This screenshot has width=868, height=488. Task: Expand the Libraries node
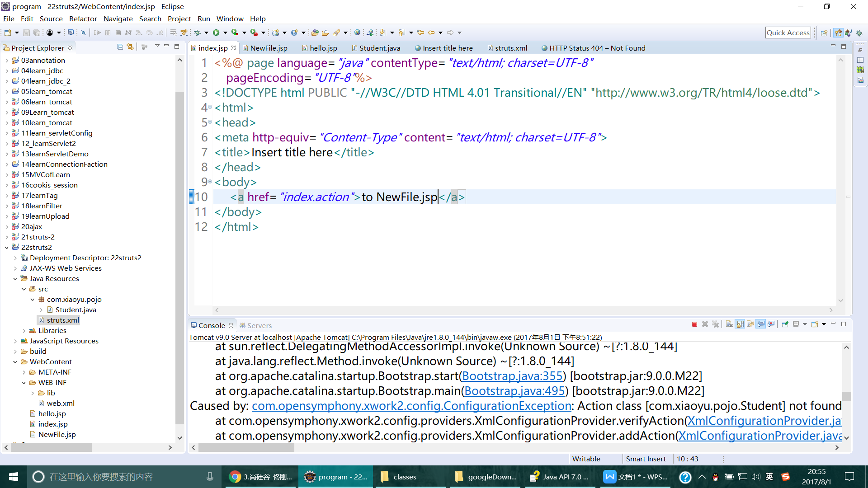click(x=24, y=330)
